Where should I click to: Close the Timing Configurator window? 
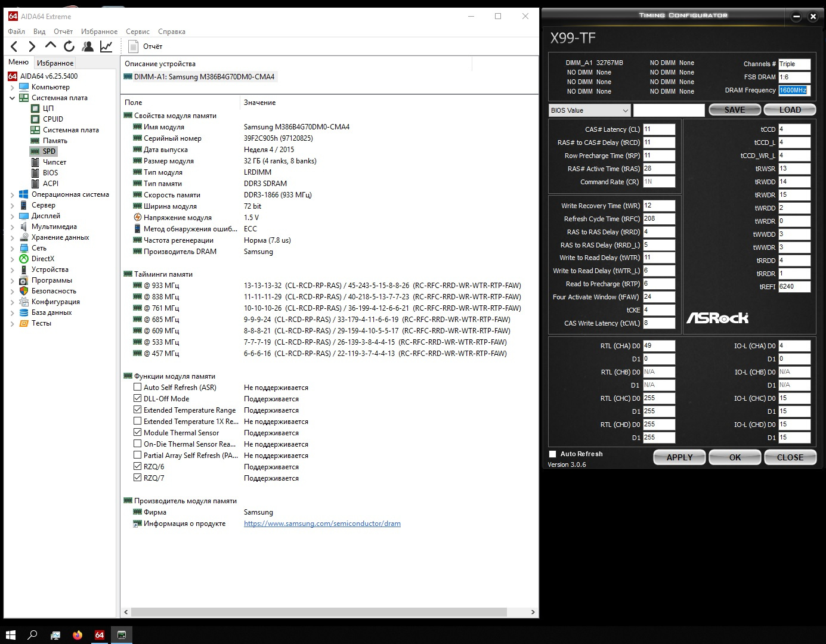click(813, 17)
